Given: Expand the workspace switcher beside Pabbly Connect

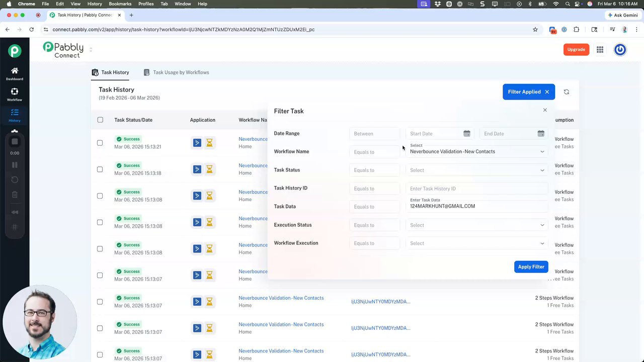Looking at the screenshot, I should [x=91, y=50].
